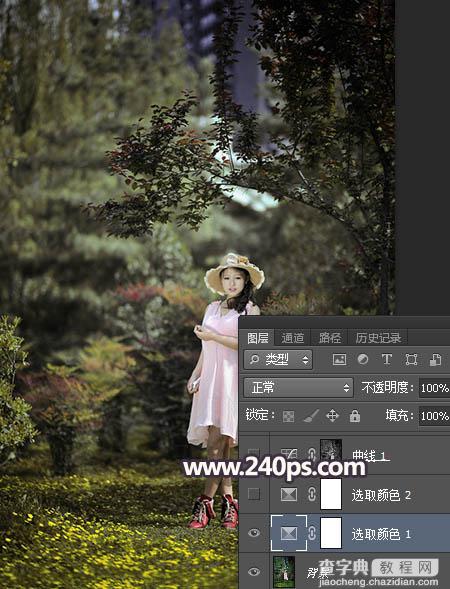Filter layers by pixel image type

[x=339, y=359]
